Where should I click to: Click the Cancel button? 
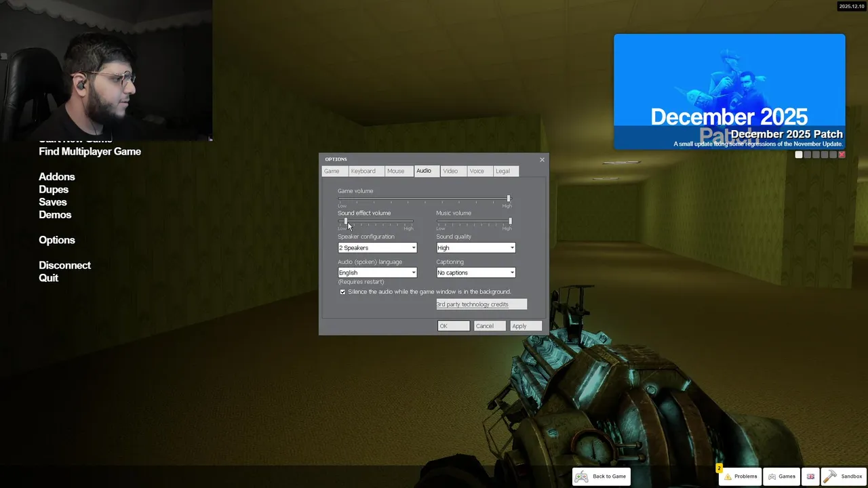click(490, 326)
